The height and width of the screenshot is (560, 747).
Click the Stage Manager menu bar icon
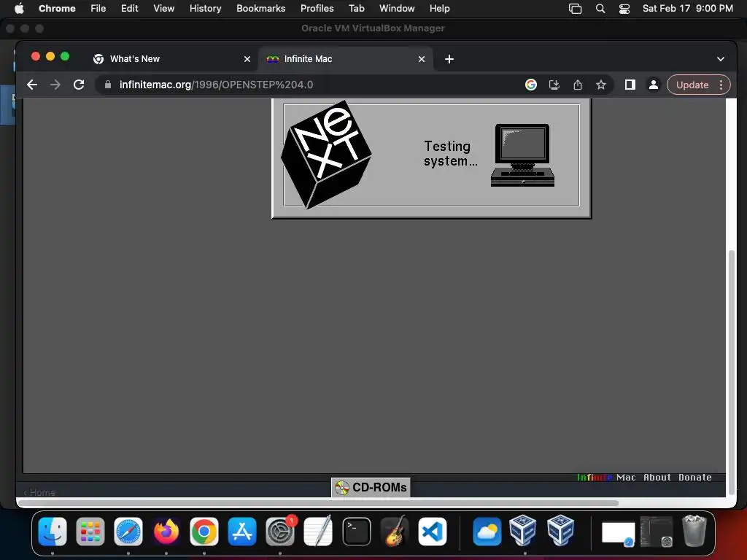click(575, 9)
